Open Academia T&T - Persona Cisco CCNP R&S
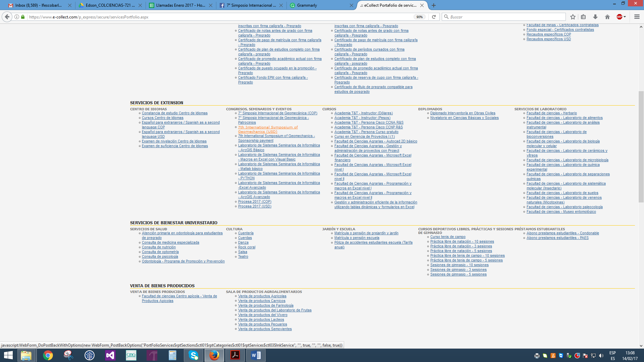This screenshot has width=644, height=362. [368, 127]
